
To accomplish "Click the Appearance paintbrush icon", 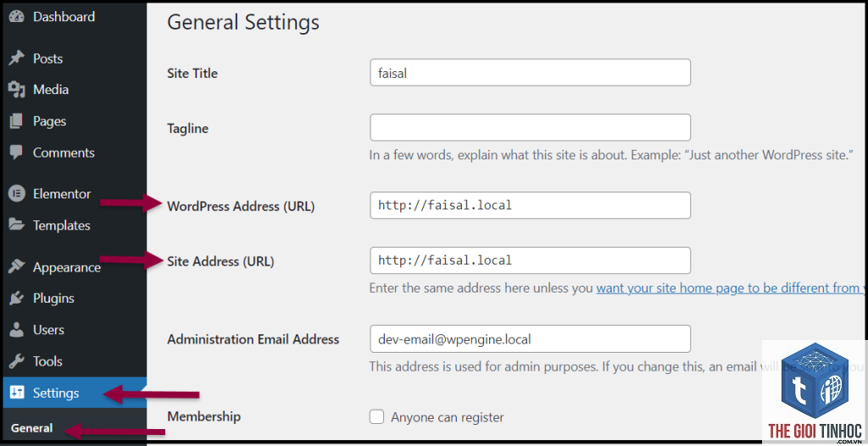I will [17, 267].
